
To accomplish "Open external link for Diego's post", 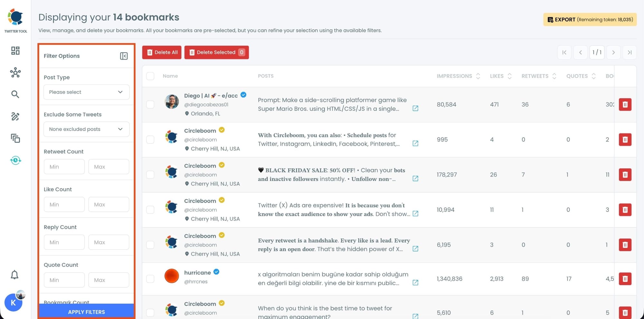I will (415, 108).
